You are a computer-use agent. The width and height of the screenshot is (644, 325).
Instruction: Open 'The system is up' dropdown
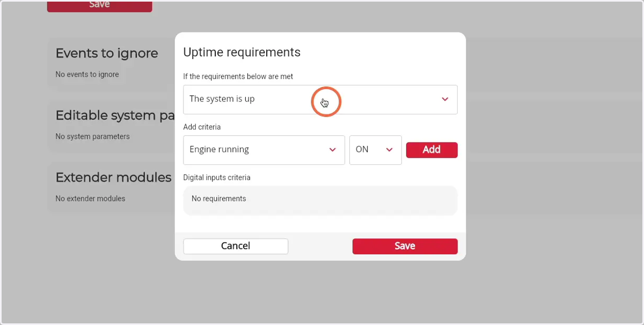320,99
